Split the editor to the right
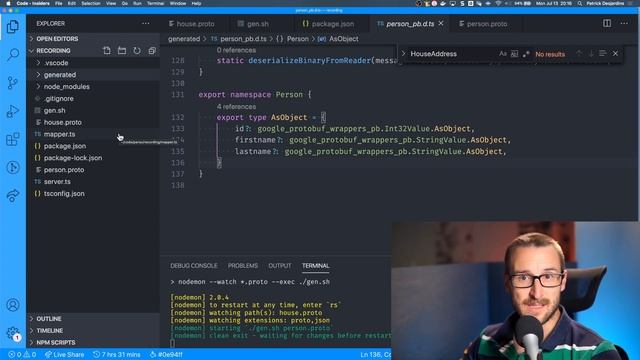This screenshot has width=640, height=360. click(607, 23)
